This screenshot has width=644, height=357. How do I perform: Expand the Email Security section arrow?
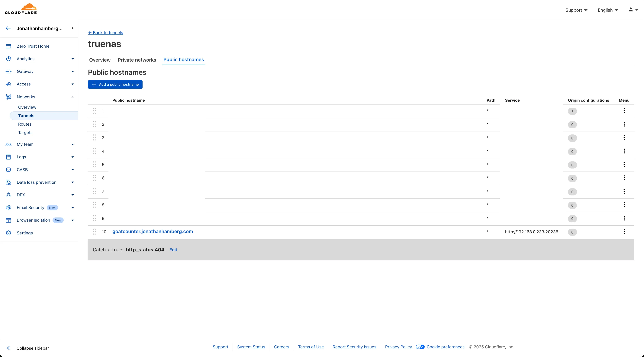[73, 208]
